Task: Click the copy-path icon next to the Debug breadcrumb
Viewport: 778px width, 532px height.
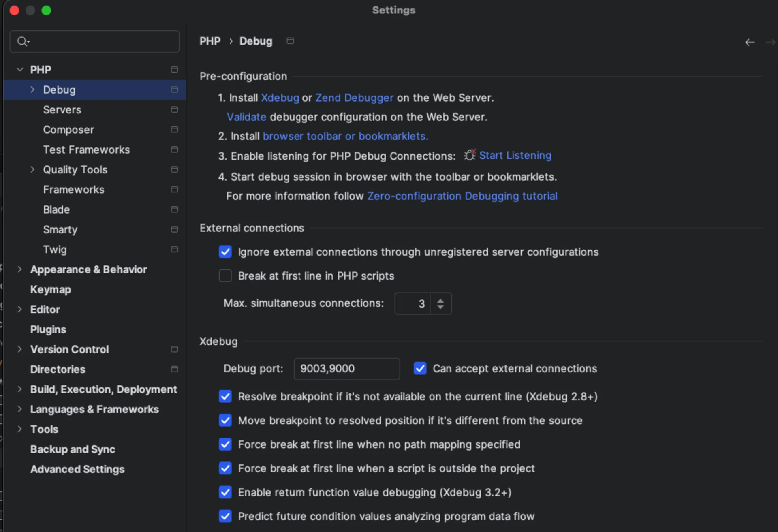Action: point(290,41)
